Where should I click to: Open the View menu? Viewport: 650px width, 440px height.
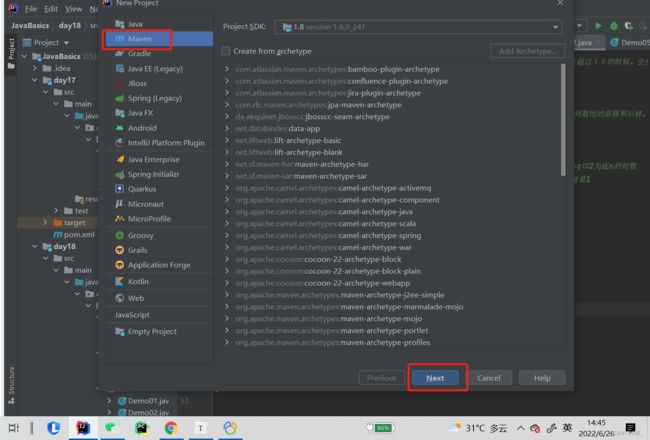coord(73,9)
